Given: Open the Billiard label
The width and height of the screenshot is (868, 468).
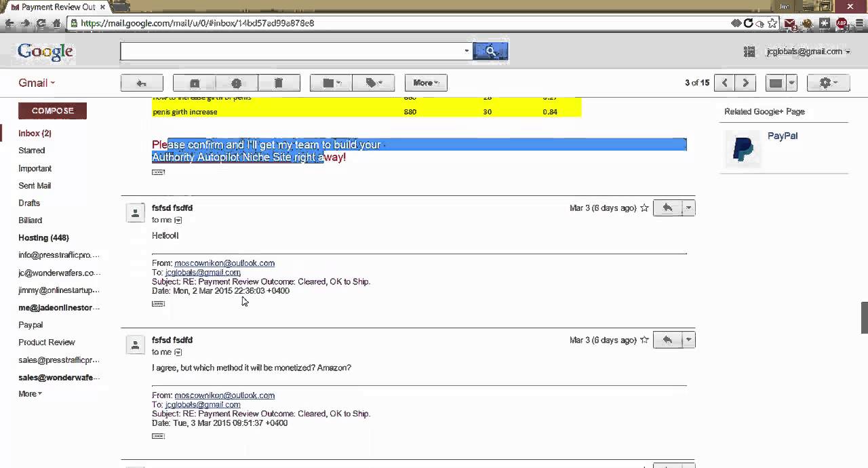Looking at the screenshot, I should tap(30, 220).
